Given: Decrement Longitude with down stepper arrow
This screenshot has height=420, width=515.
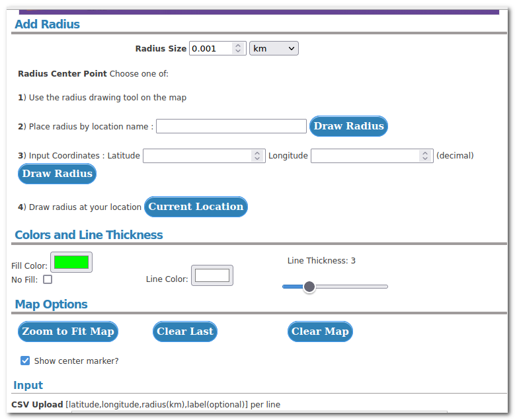Looking at the screenshot, I should click(425, 158).
